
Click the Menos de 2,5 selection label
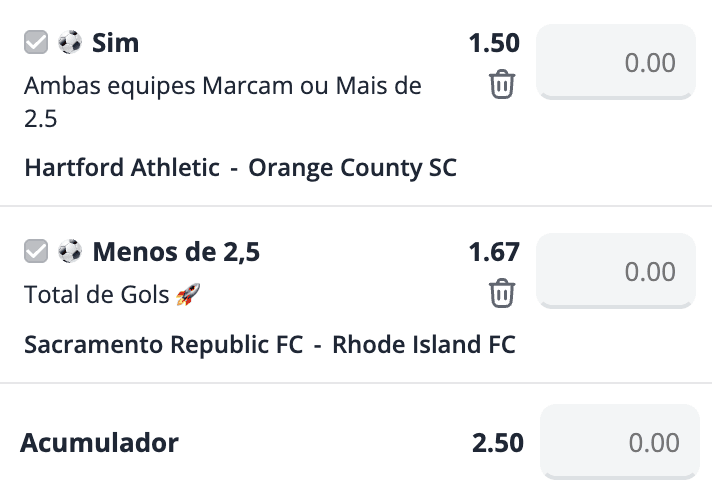[176, 252]
